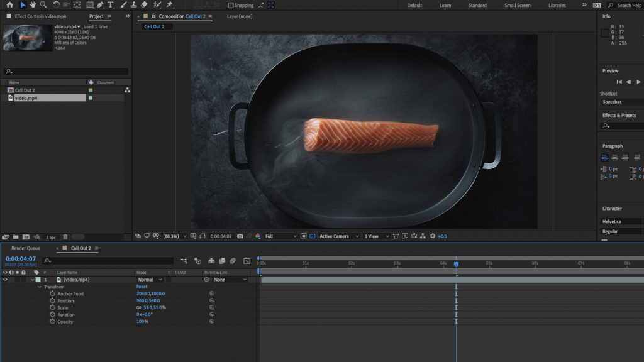Viewport: 644px width, 362px height.
Task: Enable the Snapping checkbox
Action: click(x=231, y=6)
